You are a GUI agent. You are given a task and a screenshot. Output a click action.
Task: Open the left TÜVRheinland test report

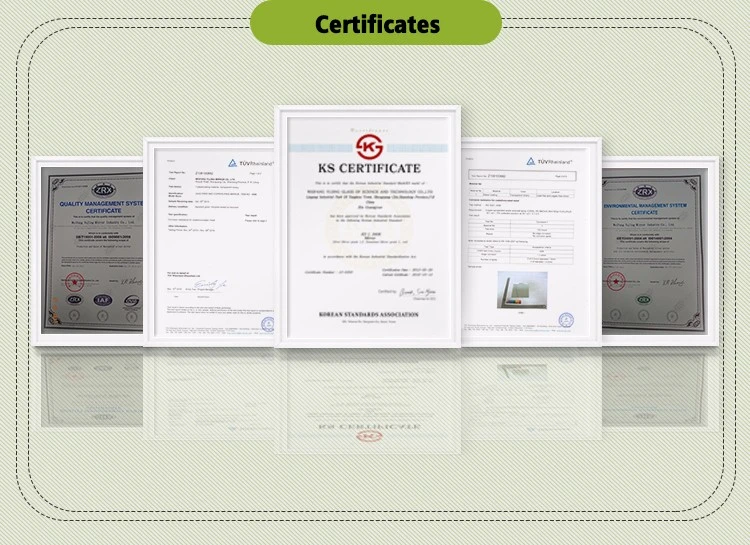click(209, 242)
